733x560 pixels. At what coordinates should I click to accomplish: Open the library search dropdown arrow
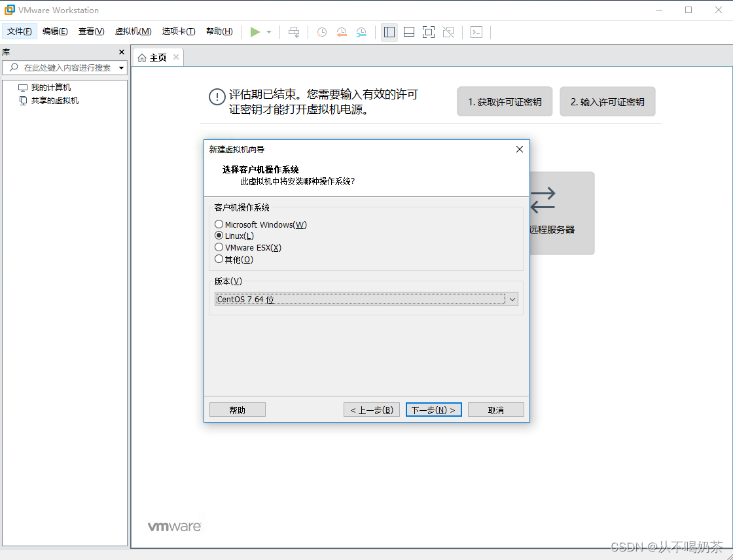point(122,68)
